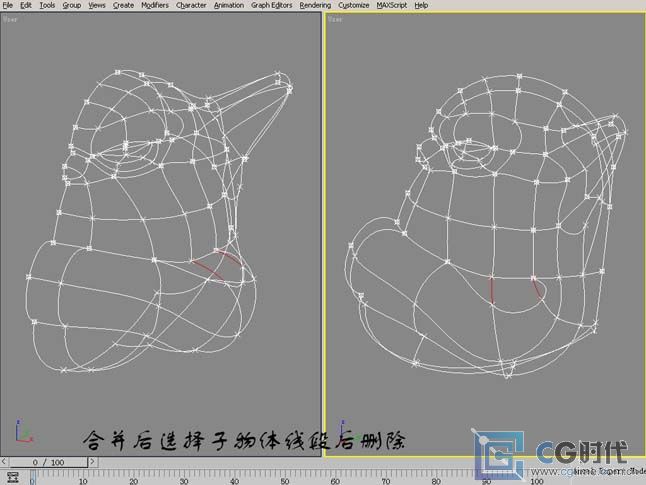Open the Rendering menu
646x485 pixels.
tap(315, 5)
